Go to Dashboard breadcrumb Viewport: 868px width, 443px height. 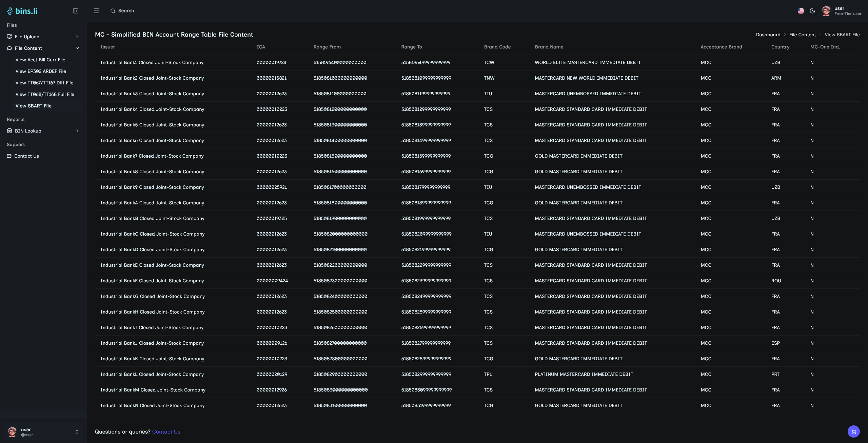[768, 35]
